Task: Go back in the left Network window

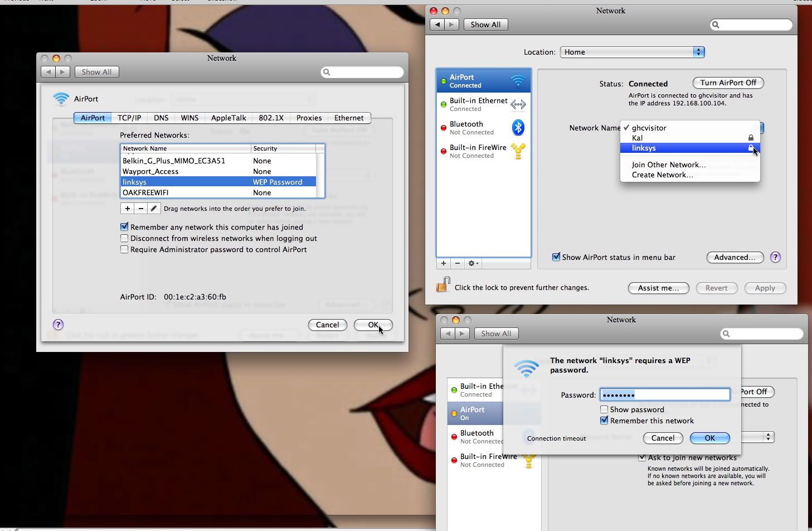Action: [x=48, y=72]
